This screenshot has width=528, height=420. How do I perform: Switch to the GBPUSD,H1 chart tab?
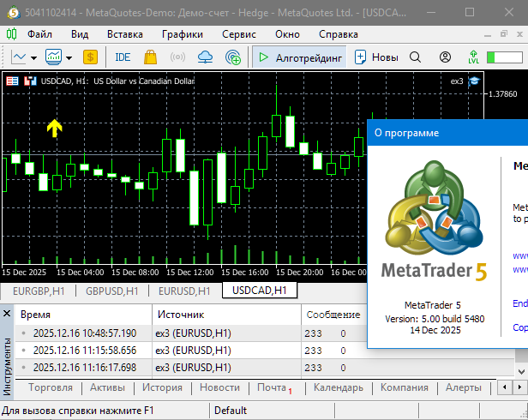tap(111, 291)
